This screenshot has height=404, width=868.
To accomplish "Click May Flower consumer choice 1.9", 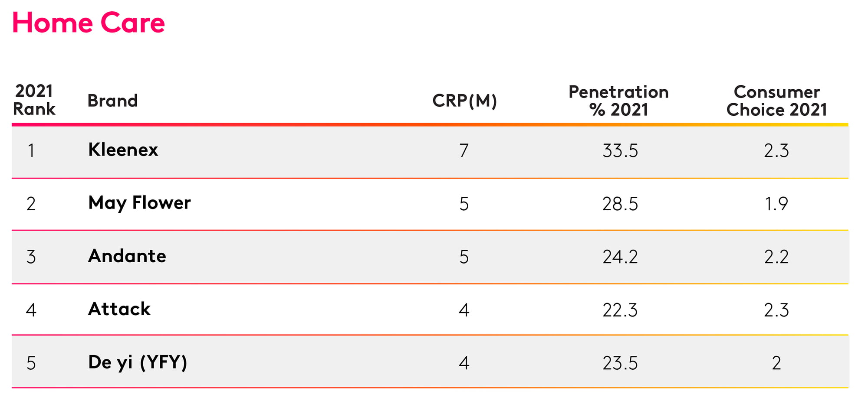I will (x=776, y=204).
